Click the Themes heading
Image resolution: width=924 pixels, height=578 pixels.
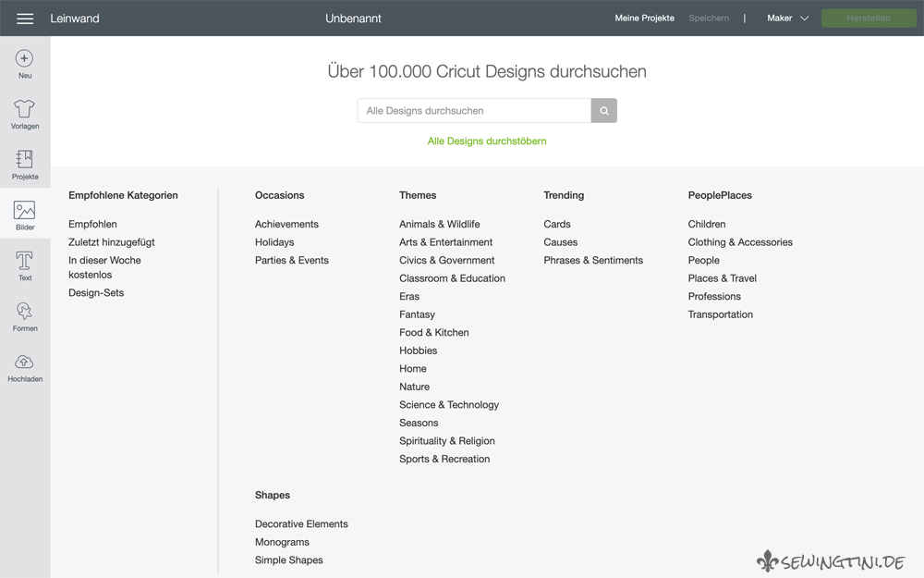pos(418,195)
